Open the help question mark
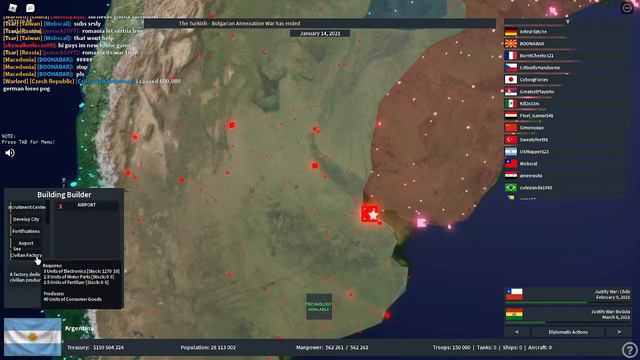The width and height of the screenshot is (640, 360). point(630,349)
